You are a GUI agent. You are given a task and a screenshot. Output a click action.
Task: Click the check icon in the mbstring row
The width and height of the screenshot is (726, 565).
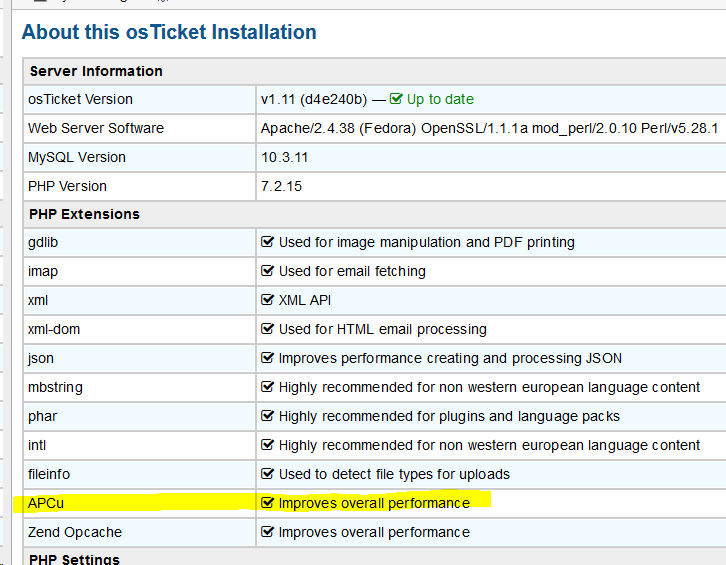(267, 387)
